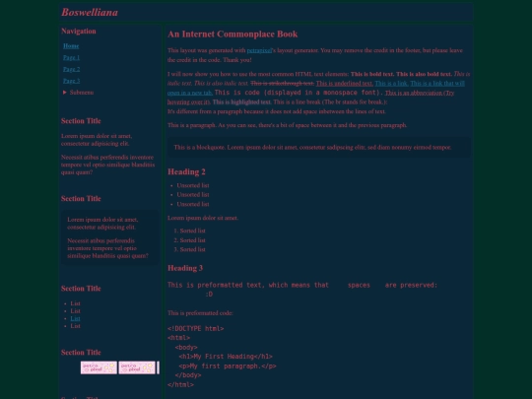Click the 'Heading 2' title
The height and width of the screenshot is (399, 532).
tap(186, 171)
